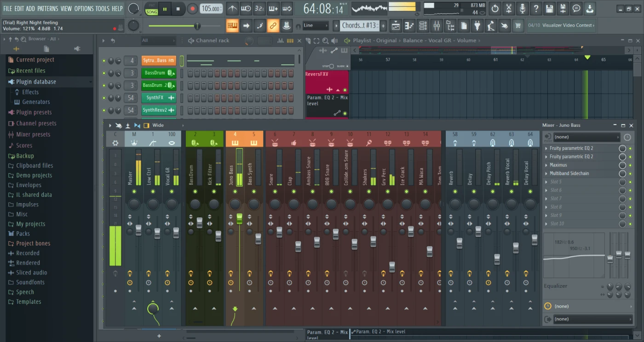Expand the Plugin database browser folder

click(36, 82)
